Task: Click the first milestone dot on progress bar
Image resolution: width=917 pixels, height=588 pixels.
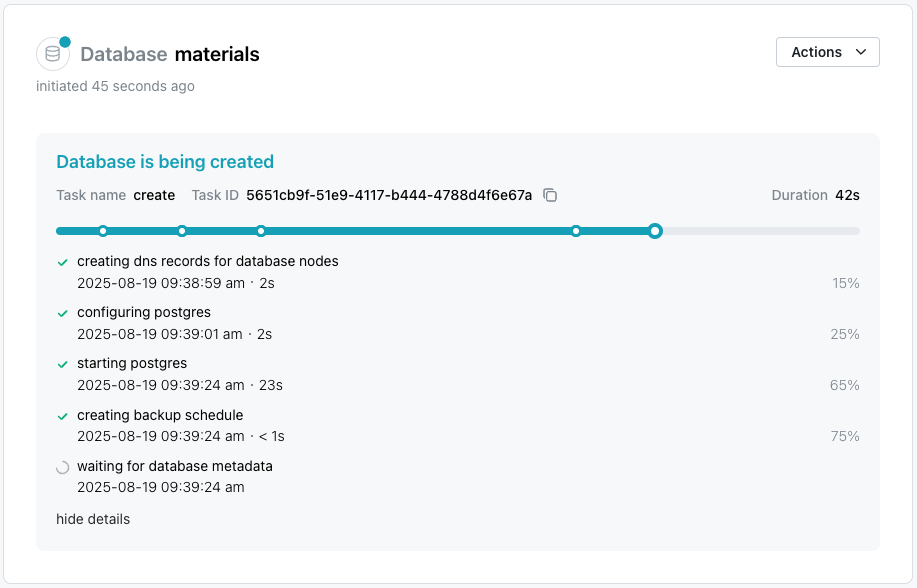Action: click(104, 231)
